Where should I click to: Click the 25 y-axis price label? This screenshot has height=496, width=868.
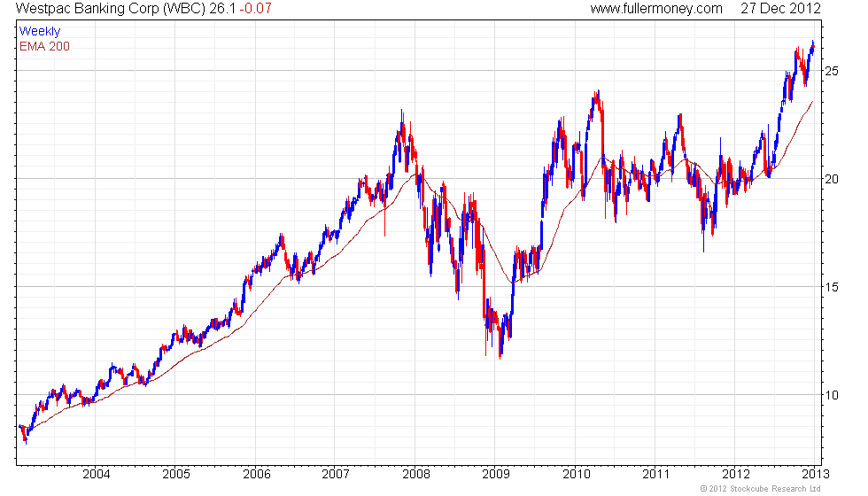pyautogui.click(x=832, y=71)
